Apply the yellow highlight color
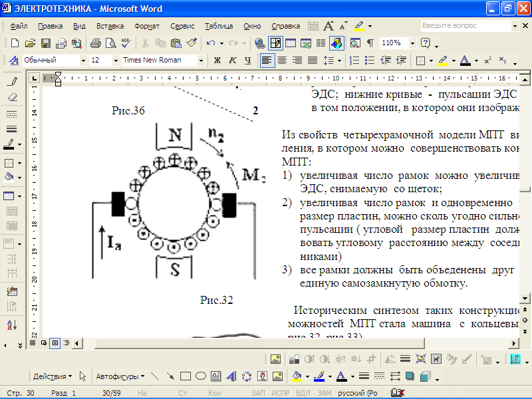The width and height of the screenshot is (532, 399). coord(443,61)
